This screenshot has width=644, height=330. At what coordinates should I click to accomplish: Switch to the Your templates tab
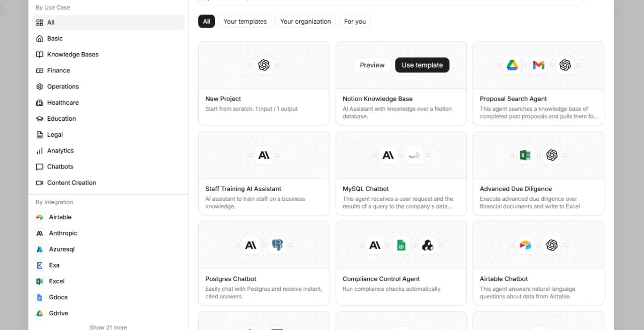(x=245, y=21)
